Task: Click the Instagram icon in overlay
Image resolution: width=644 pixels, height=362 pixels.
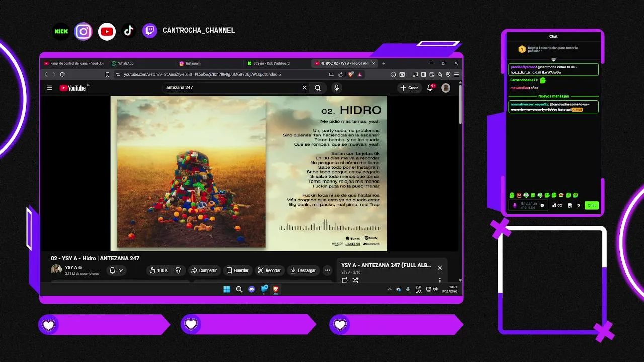Action: (x=84, y=31)
